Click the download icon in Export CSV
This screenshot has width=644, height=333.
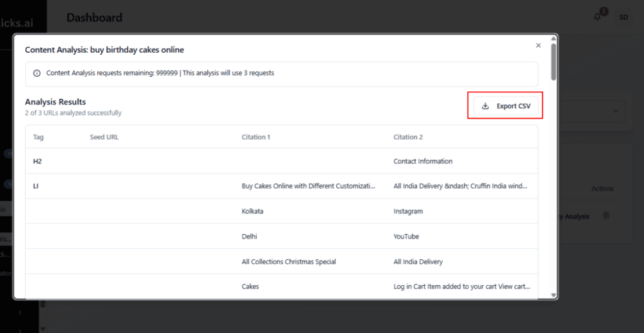click(485, 106)
